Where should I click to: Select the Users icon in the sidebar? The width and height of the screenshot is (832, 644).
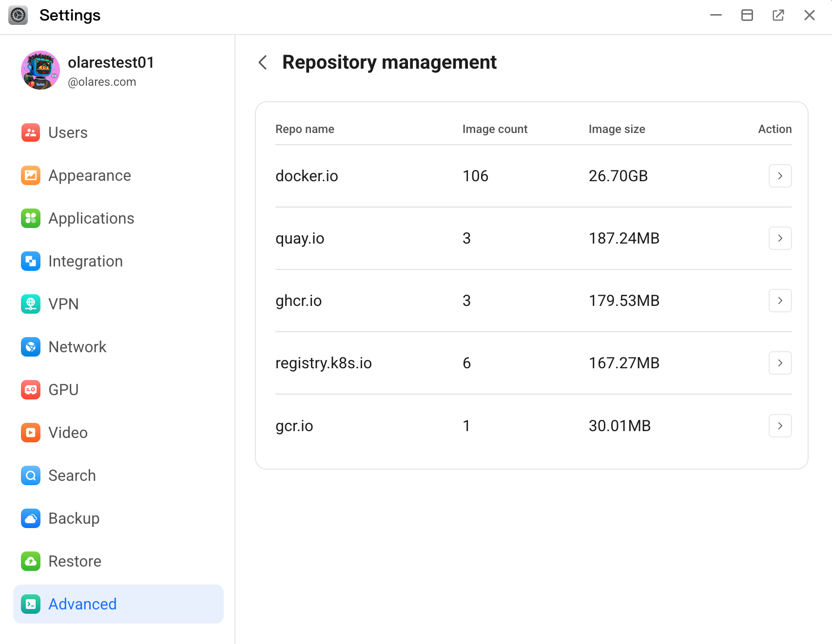31,133
